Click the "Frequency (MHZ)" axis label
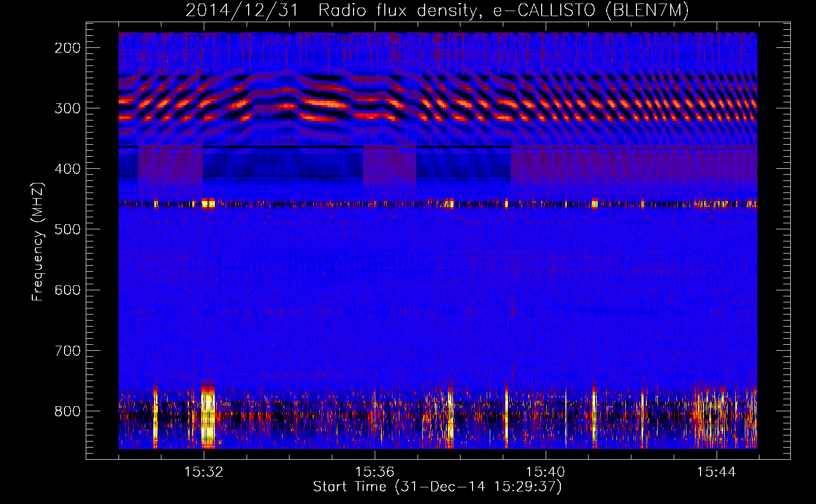This screenshot has height=504, width=816. 38,241
